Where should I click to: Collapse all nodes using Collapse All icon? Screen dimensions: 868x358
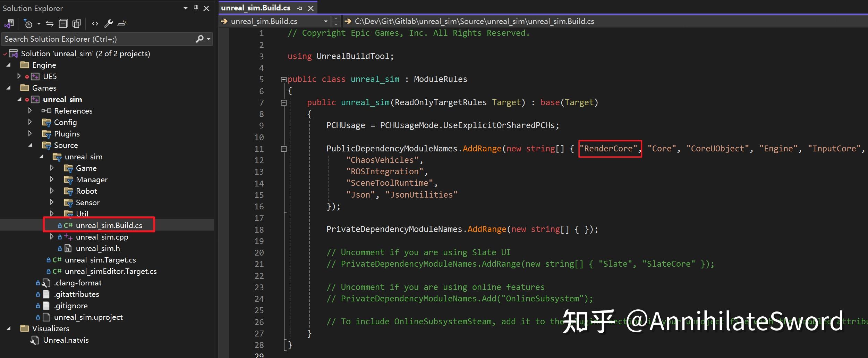pos(63,23)
